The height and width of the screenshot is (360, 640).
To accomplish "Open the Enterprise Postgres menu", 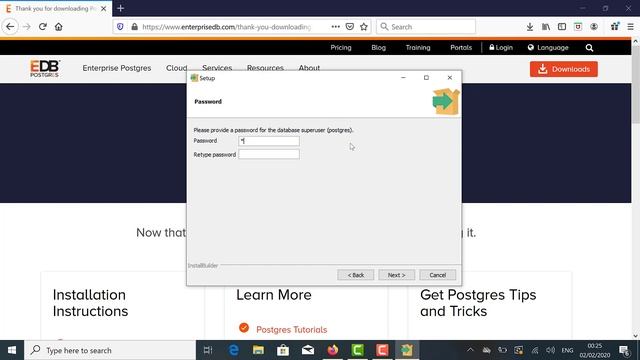I will [117, 68].
